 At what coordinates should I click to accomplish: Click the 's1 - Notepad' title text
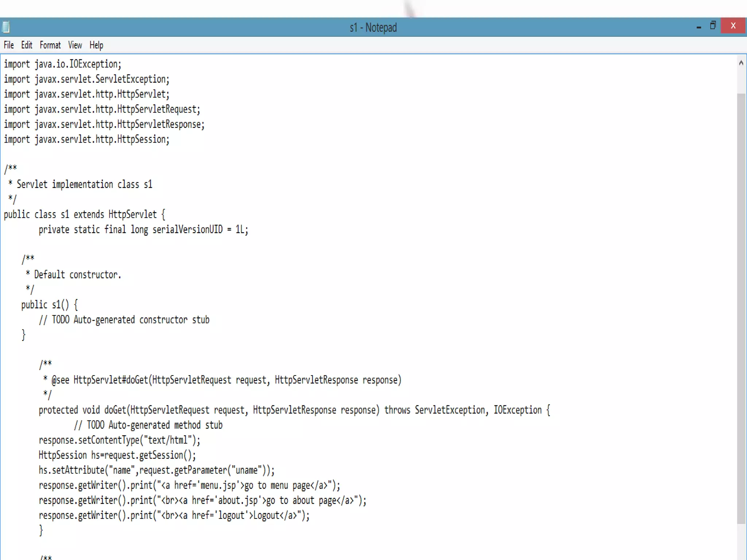(x=373, y=28)
